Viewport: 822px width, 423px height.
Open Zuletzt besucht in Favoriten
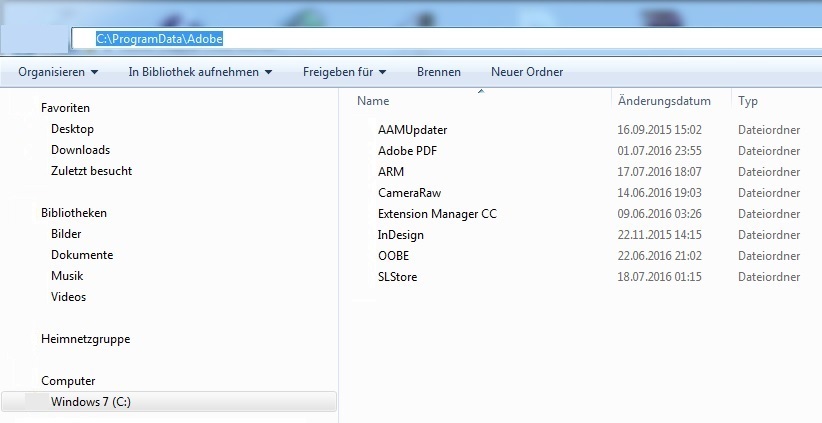92,171
